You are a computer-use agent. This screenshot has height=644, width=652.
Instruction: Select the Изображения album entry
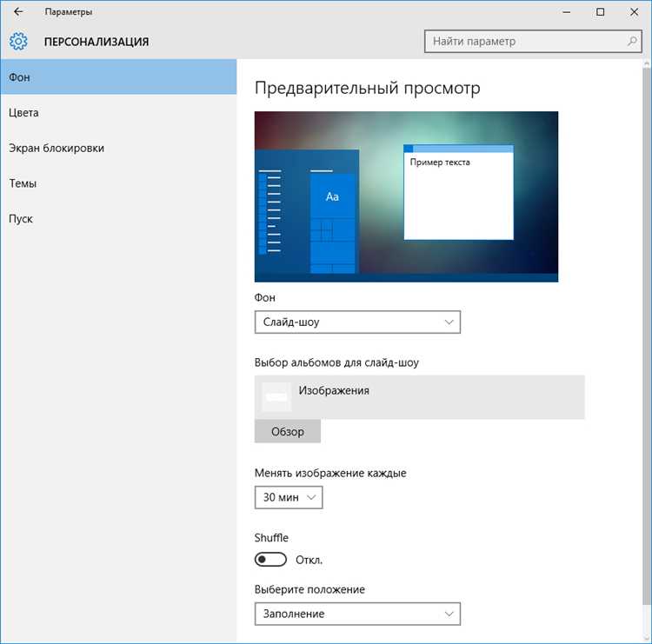pos(420,397)
